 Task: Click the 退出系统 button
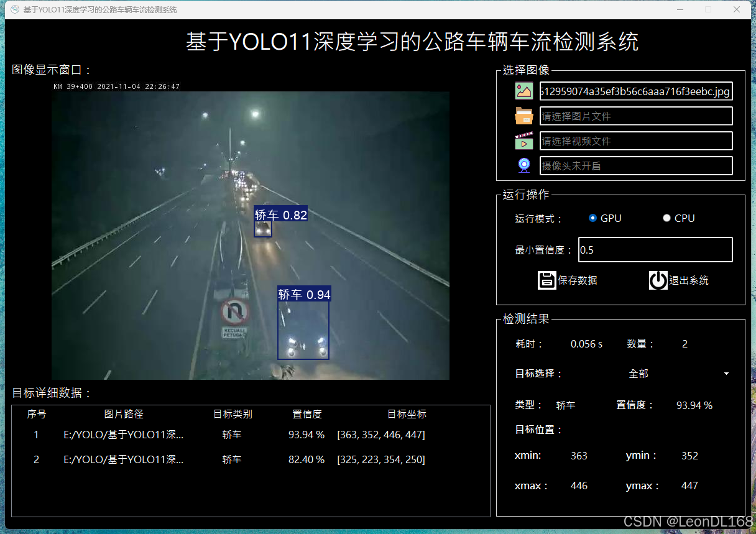679,280
